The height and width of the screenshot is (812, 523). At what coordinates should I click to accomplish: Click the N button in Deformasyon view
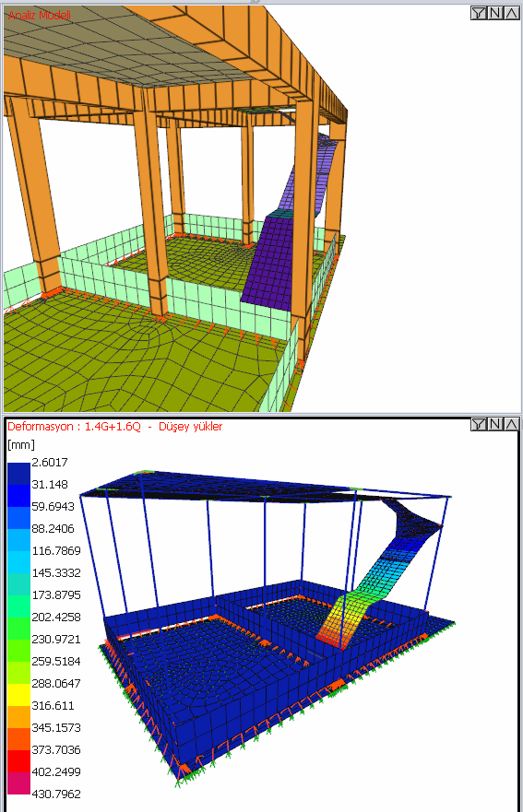(x=495, y=424)
